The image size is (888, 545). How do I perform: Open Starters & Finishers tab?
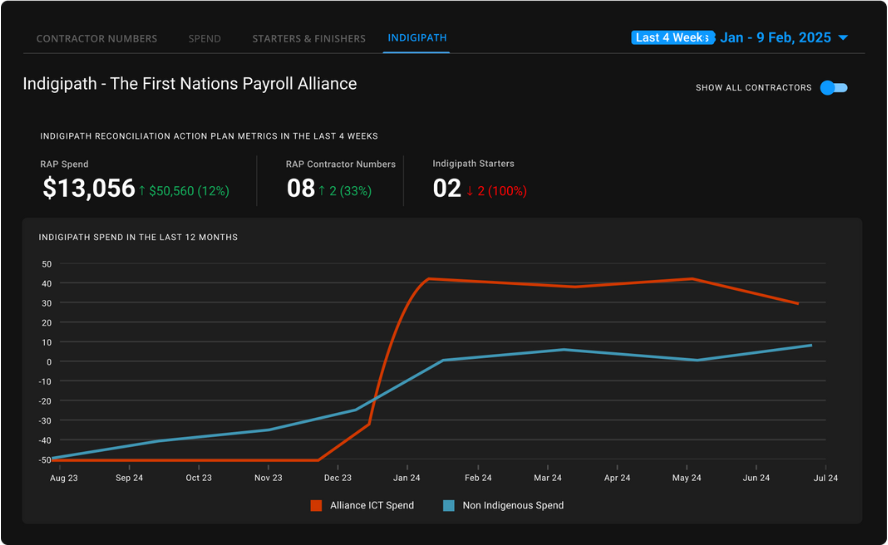[309, 39]
